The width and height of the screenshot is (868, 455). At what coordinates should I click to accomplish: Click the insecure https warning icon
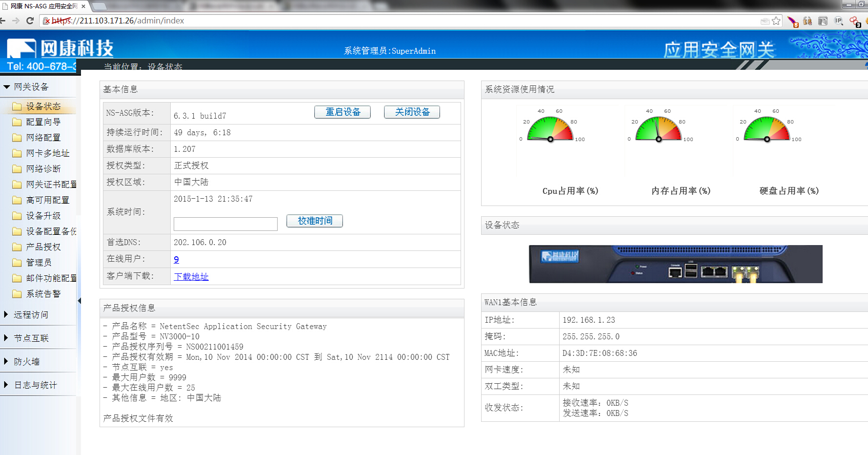[46, 21]
